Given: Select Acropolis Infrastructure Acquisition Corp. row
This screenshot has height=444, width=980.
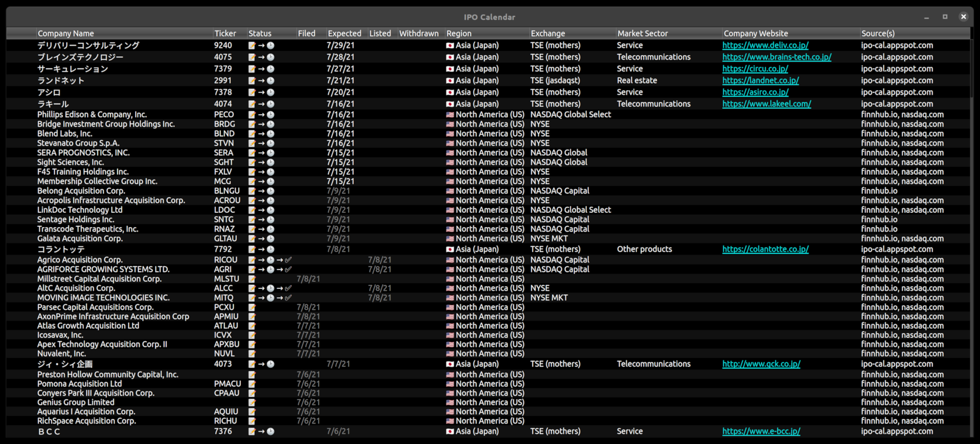Looking at the screenshot, I should click(488, 200).
